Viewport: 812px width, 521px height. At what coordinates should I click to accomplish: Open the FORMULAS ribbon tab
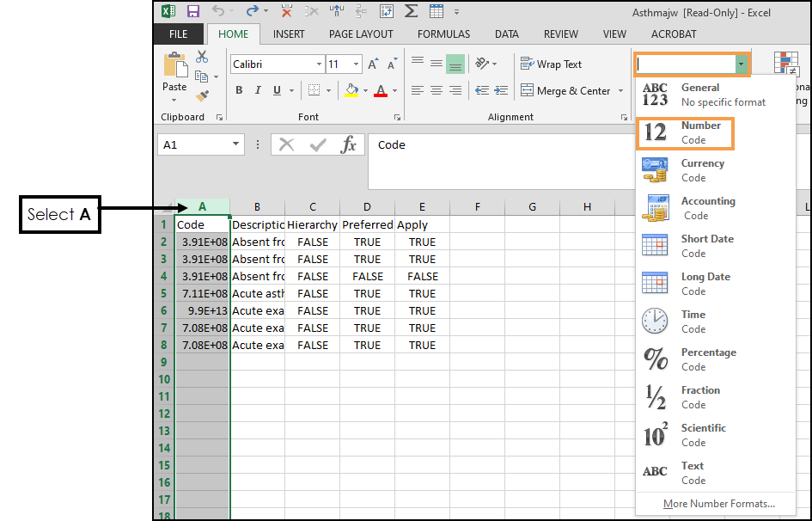coord(443,34)
